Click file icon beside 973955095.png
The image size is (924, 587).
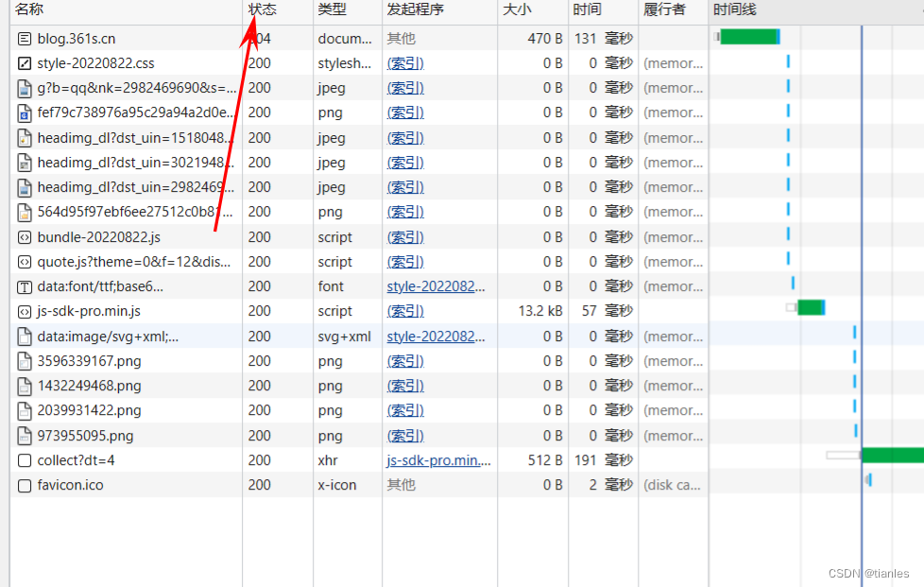(x=25, y=436)
